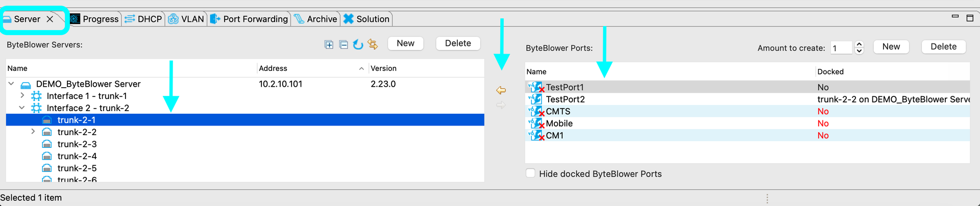Click the TestPort2 port icon
The image size is (980, 206).
click(535, 99)
